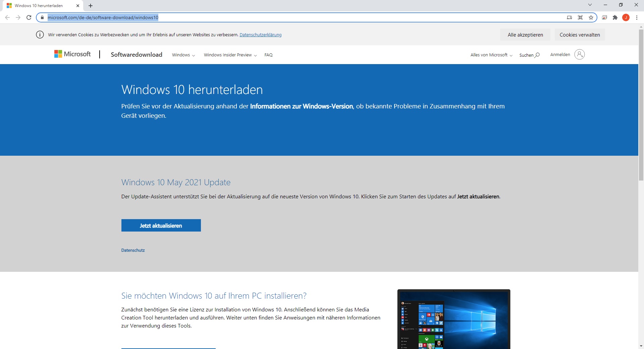This screenshot has width=644, height=349.
Task: Expand the Windows Insider Preview dropdown
Action: pyautogui.click(x=230, y=55)
